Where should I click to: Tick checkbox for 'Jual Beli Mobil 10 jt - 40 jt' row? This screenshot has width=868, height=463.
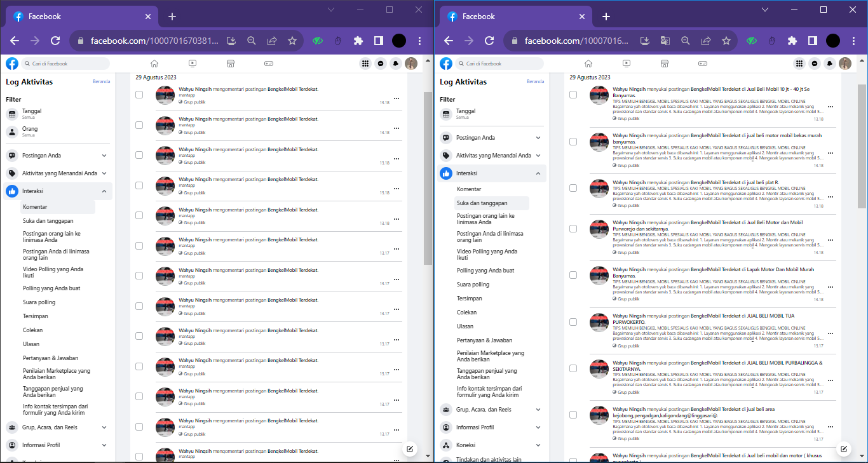[x=573, y=95]
